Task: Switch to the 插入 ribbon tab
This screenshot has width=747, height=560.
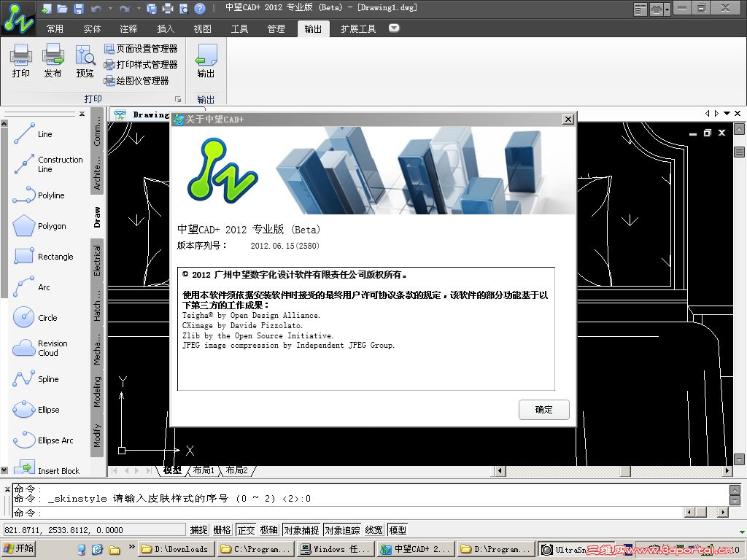Action: pyautogui.click(x=166, y=29)
